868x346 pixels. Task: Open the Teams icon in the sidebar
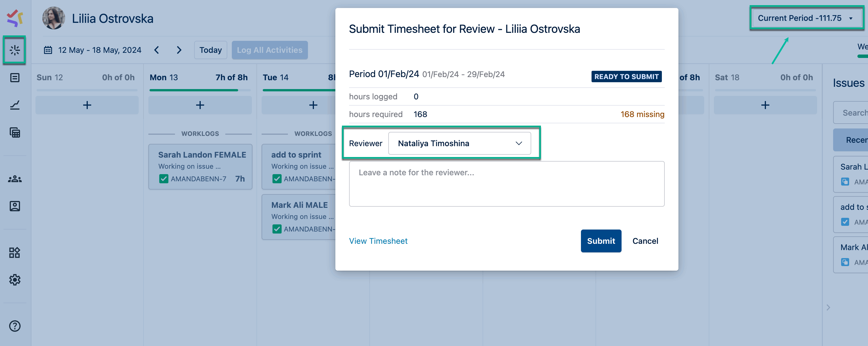pyautogui.click(x=15, y=179)
